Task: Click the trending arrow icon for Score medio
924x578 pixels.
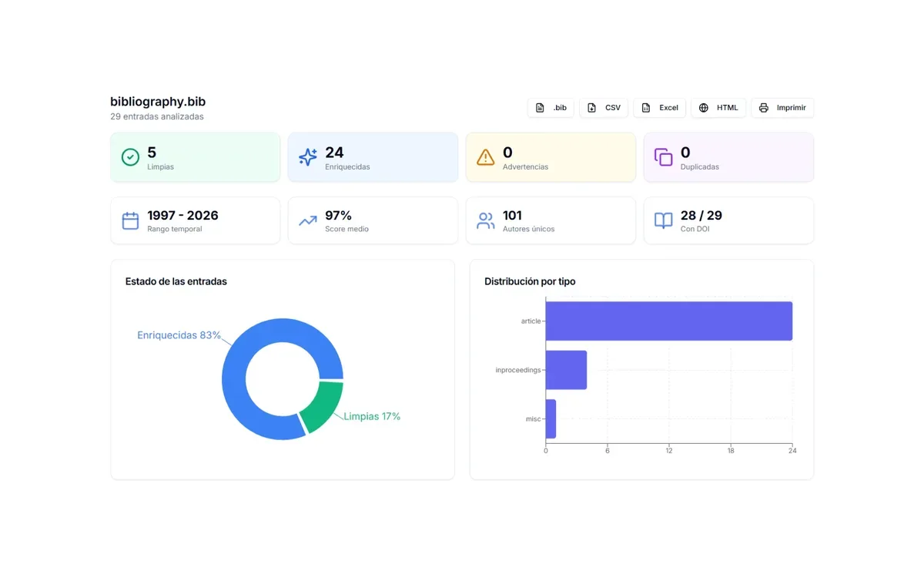Action: (308, 220)
